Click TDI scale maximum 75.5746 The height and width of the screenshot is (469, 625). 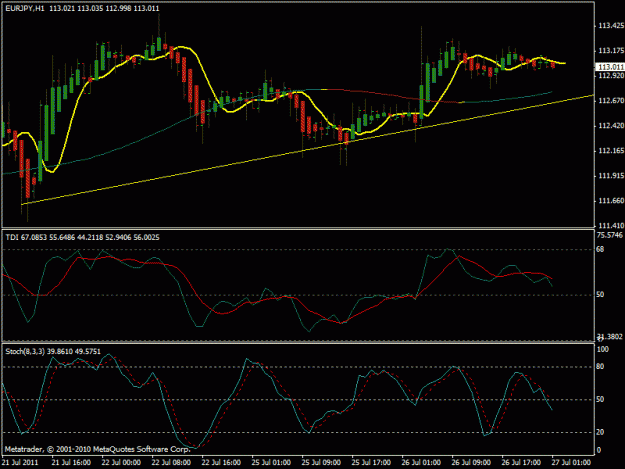[609, 235]
